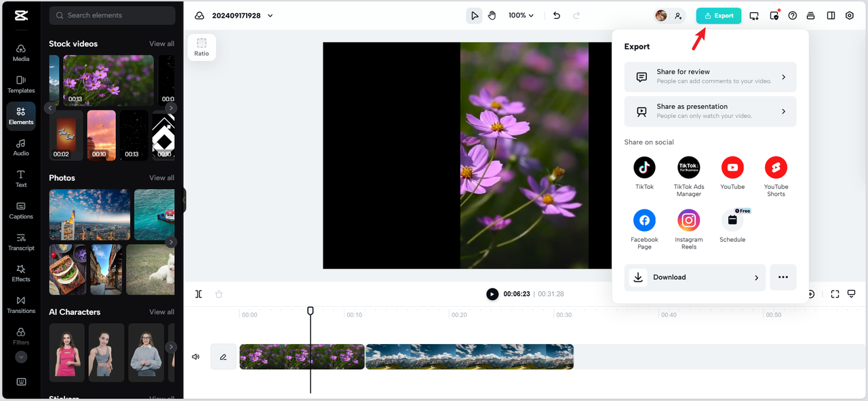The height and width of the screenshot is (401, 868).
Task: Play the video preview
Action: [492, 294]
